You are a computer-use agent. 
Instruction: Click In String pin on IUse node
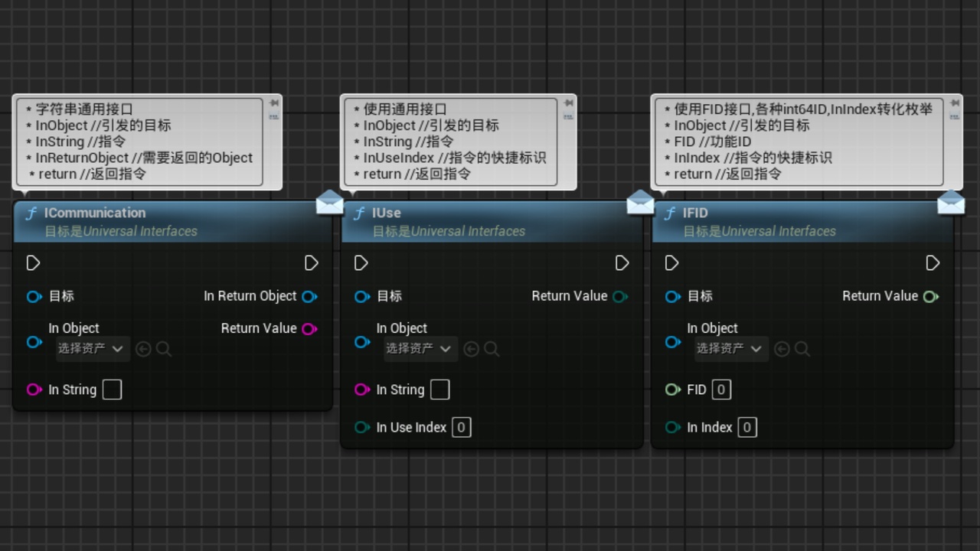tap(363, 390)
